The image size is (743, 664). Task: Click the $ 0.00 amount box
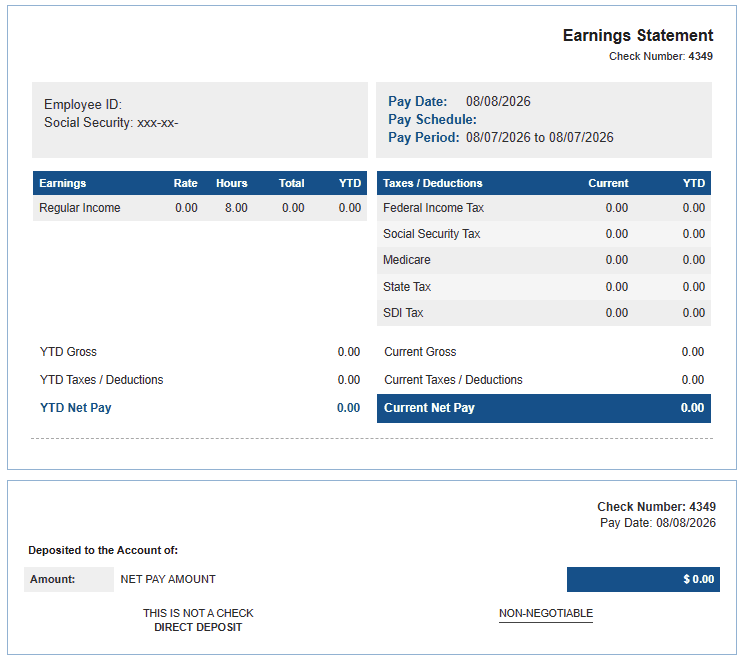point(643,579)
